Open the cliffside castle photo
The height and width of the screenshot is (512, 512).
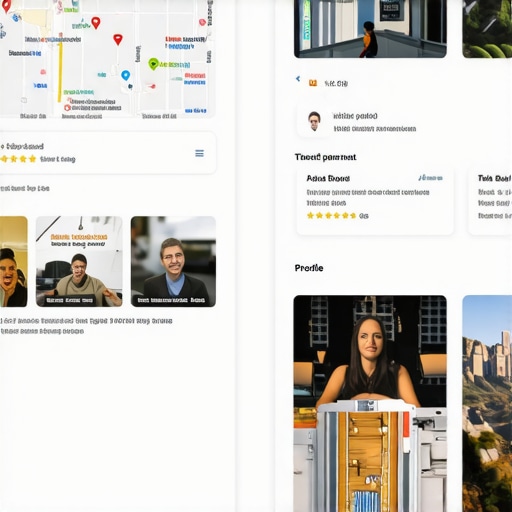(x=487, y=403)
